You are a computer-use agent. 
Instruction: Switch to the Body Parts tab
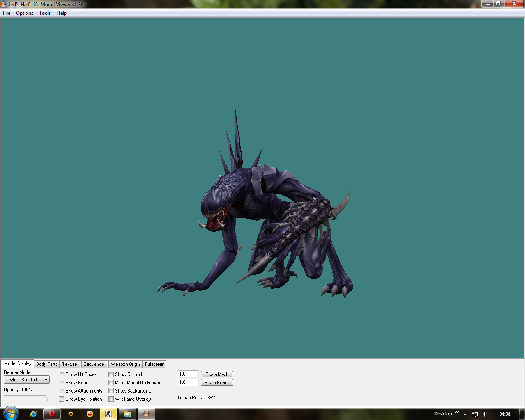[x=47, y=364]
